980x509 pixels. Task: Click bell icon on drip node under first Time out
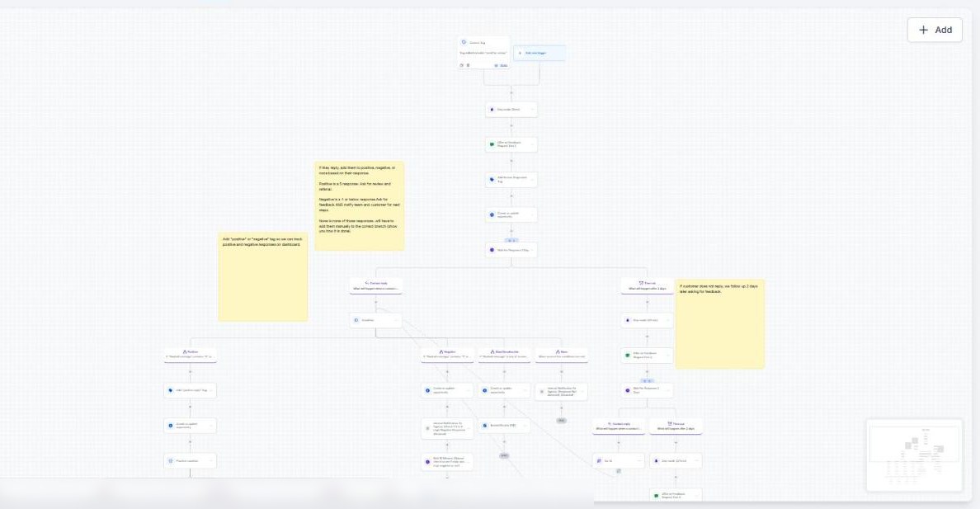click(x=628, y=320)
